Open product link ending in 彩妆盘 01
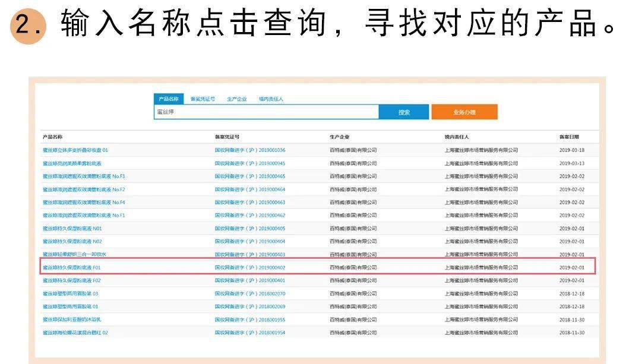Image resolution: width=629 pixels, height=364 pixels. click(75, 150)
